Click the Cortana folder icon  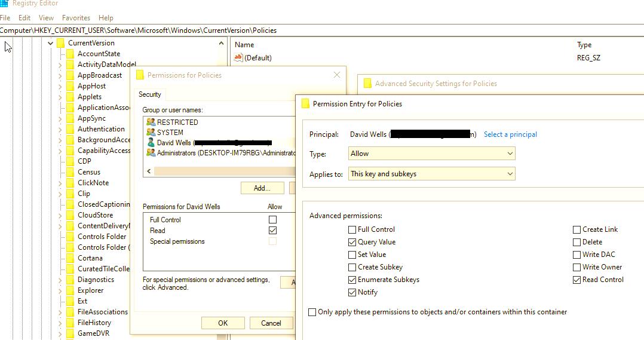70,258
